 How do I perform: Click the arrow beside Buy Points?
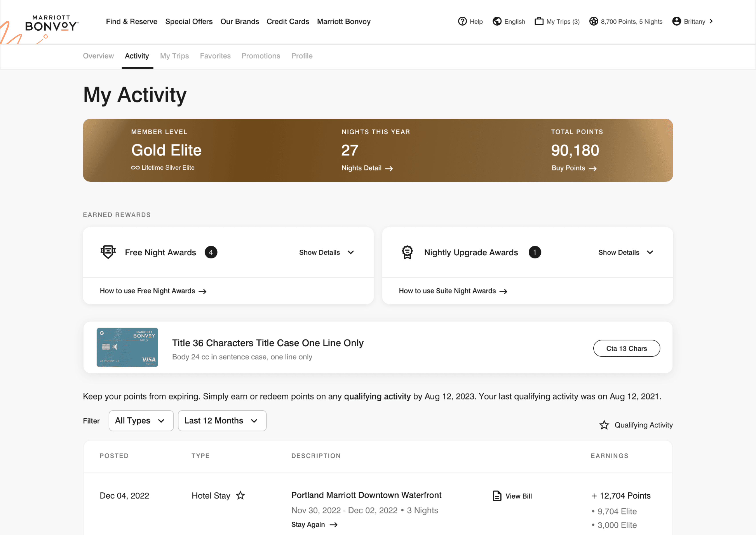pos(593,168)
